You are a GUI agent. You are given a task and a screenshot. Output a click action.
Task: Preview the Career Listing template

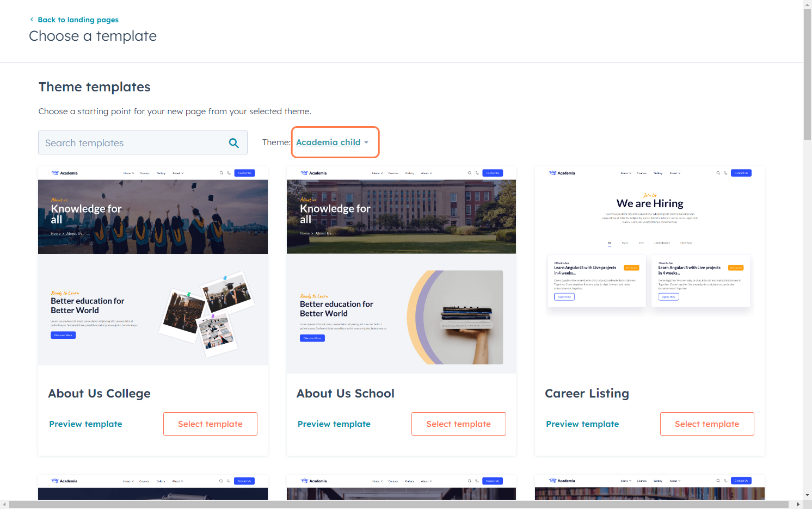pos(582,424)
